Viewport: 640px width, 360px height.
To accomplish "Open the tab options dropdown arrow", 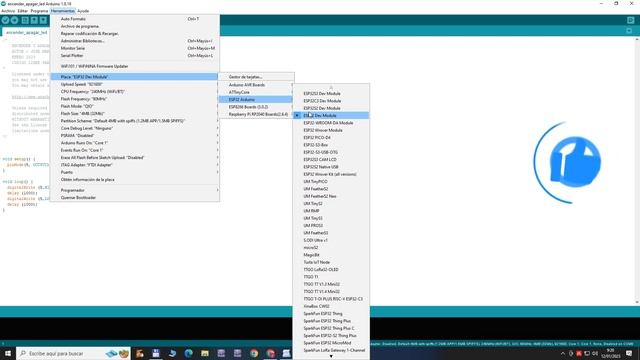I will 629,31.
